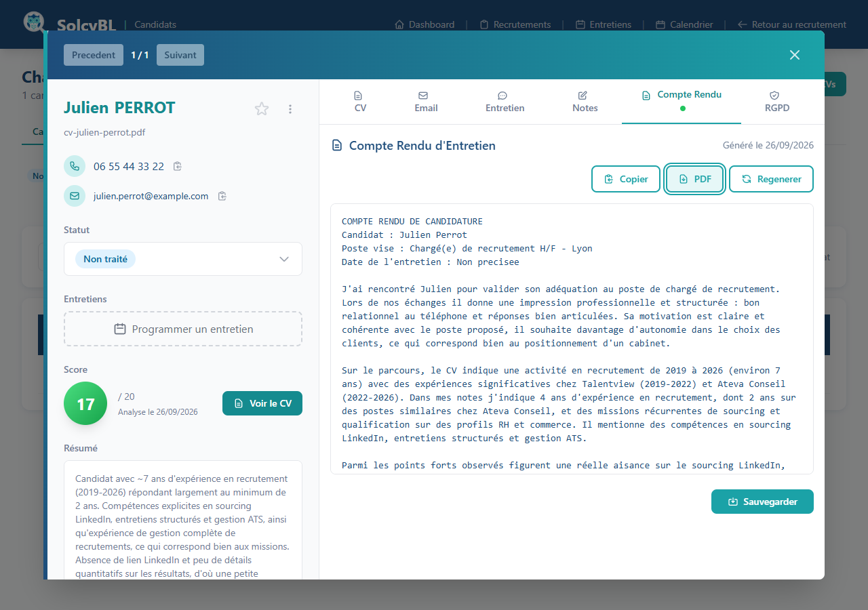Click the candidate name Julien PERROT
868x610 pixels.
pos(119,108)
